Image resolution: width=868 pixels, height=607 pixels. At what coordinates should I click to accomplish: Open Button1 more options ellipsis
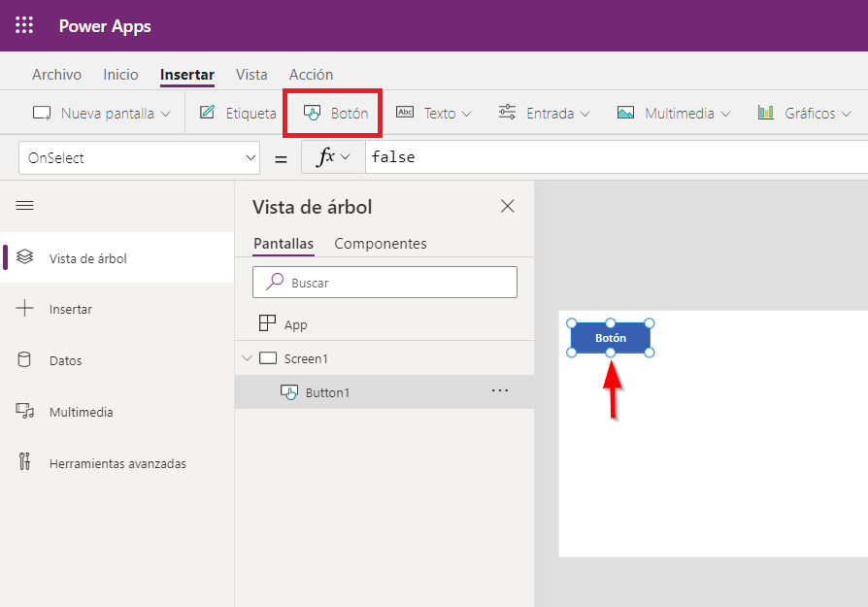tap(500, 390)
